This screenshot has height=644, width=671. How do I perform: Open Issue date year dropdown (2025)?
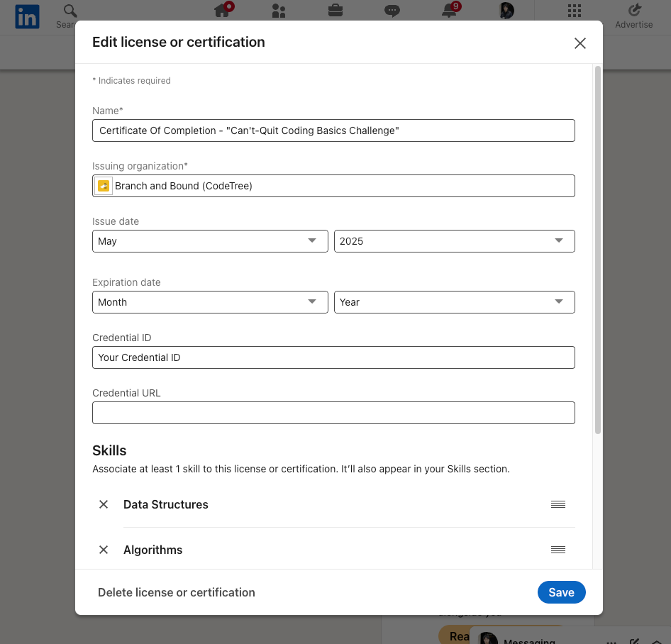click(455, 241)
